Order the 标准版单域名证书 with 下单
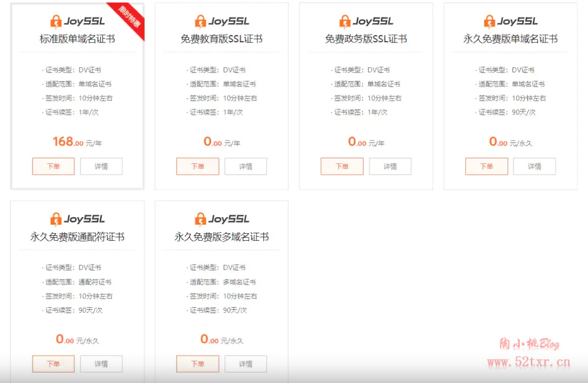Viewport: 588px width, 383px height. 53,166
